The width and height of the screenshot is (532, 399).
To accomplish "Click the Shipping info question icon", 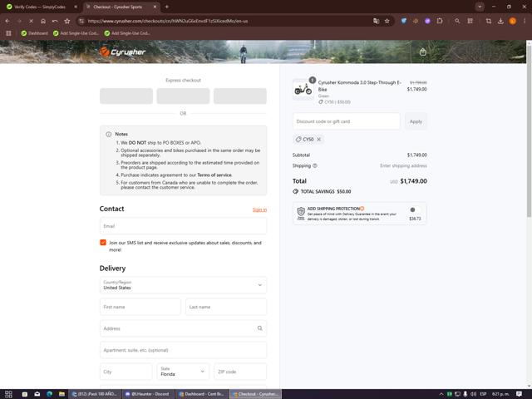I will pos(315,165).
